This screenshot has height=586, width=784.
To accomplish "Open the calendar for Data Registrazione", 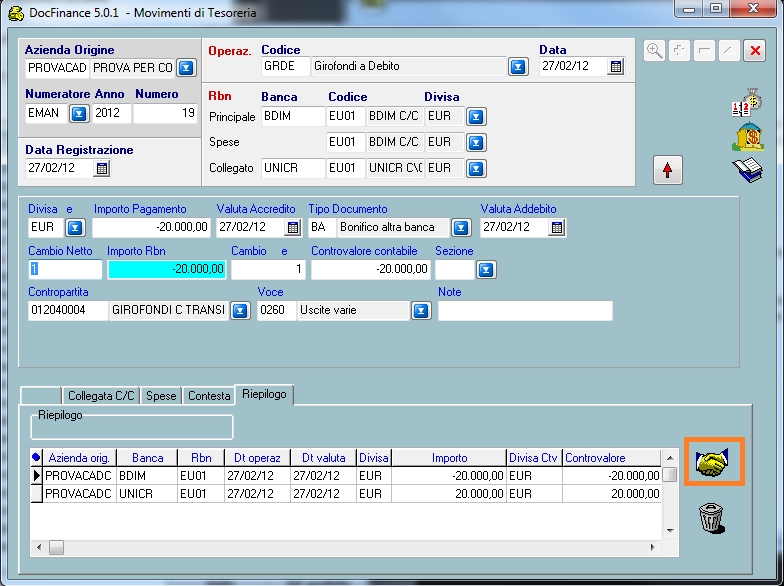I will (x=102, y=169).
